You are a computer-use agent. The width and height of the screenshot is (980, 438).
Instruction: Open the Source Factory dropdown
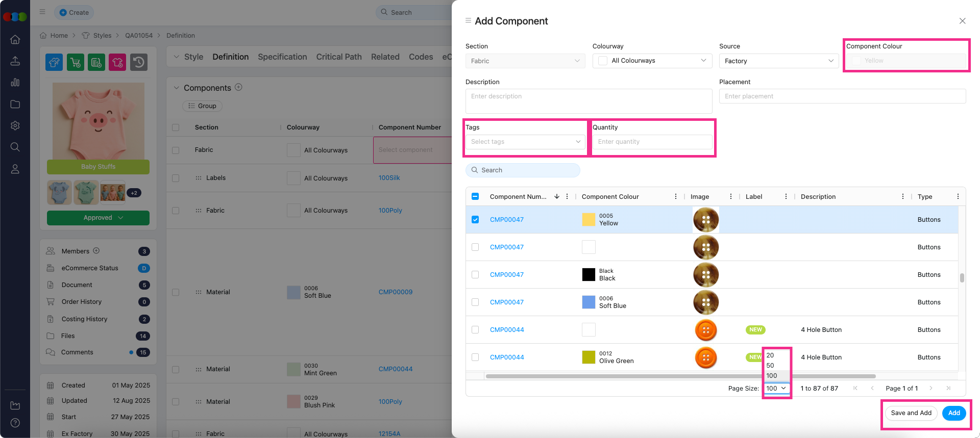[x=778, y=61]
